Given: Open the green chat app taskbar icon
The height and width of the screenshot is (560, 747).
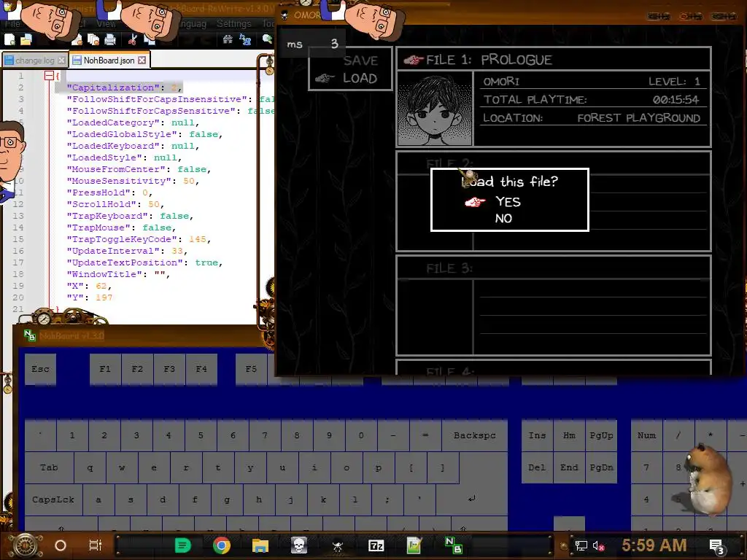Looking at the screenshot, I should click(183, 545).
